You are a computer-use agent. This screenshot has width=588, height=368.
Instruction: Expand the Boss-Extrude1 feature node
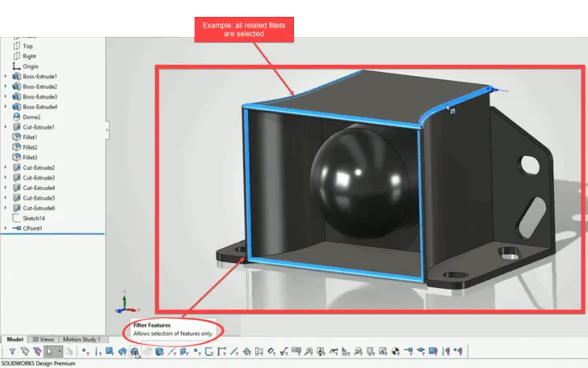[x=6, y=76]
